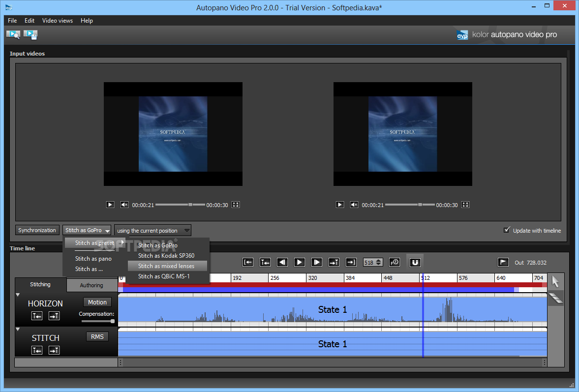Mute the left input video

(x=124, y=205)
